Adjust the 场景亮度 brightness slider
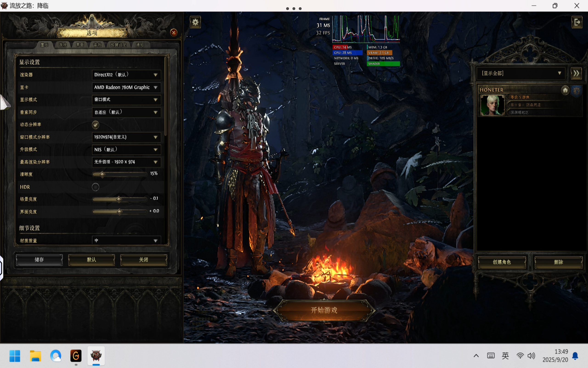Viewport: 588px width, 368px height. tap(119, 199)
